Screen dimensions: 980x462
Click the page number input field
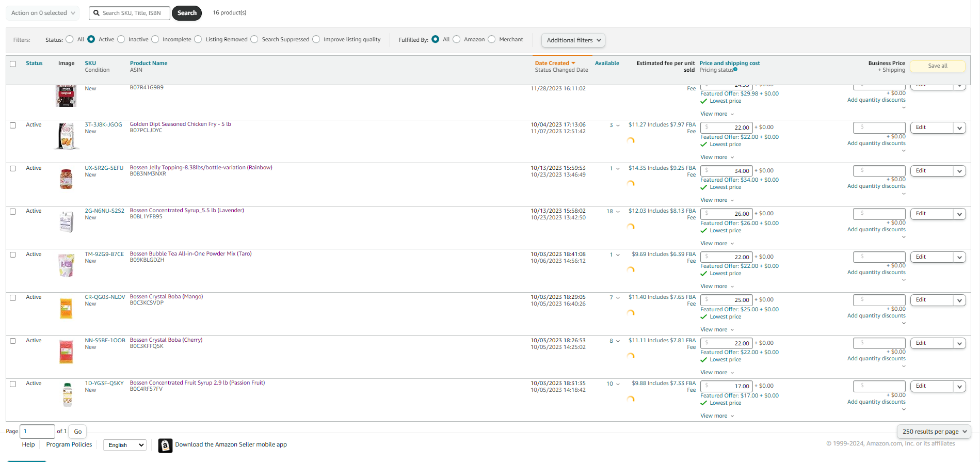click(x=37, y=432)
